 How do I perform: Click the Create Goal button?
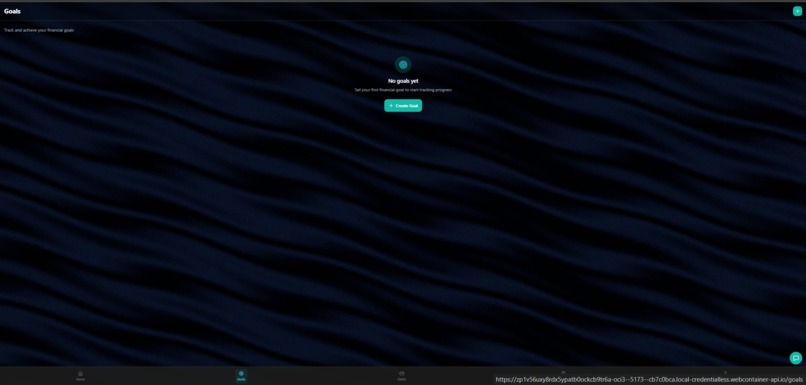point(403,105)
